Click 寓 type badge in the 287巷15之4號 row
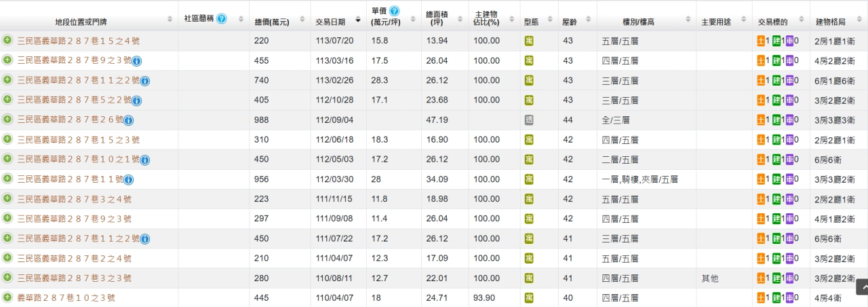This screenshot has height=307, width=868. click(x=530, y=41)
